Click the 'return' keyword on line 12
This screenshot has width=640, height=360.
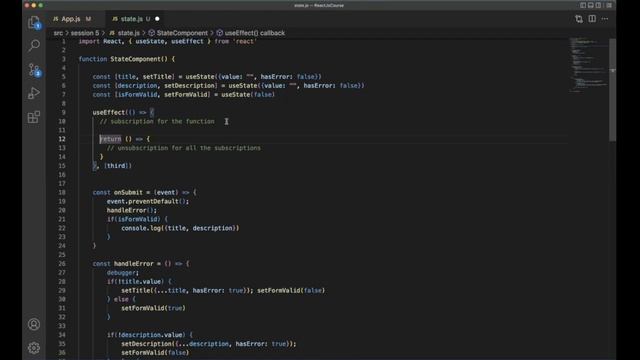111,139
